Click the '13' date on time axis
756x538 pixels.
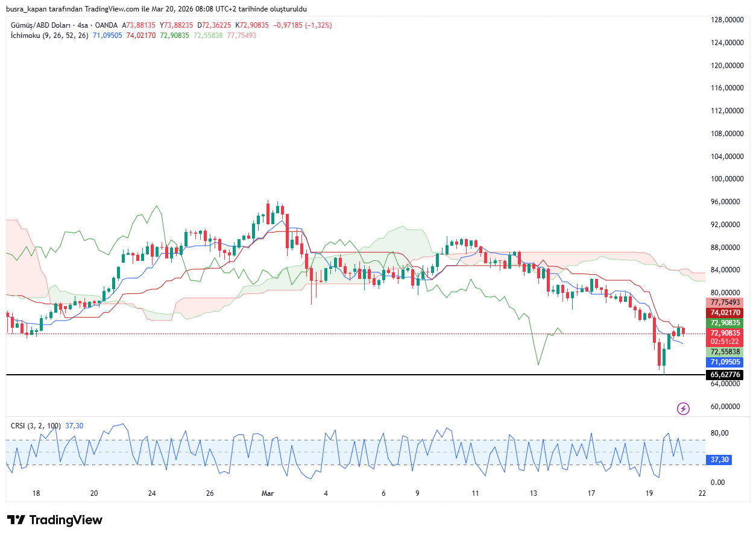(534, 493)
